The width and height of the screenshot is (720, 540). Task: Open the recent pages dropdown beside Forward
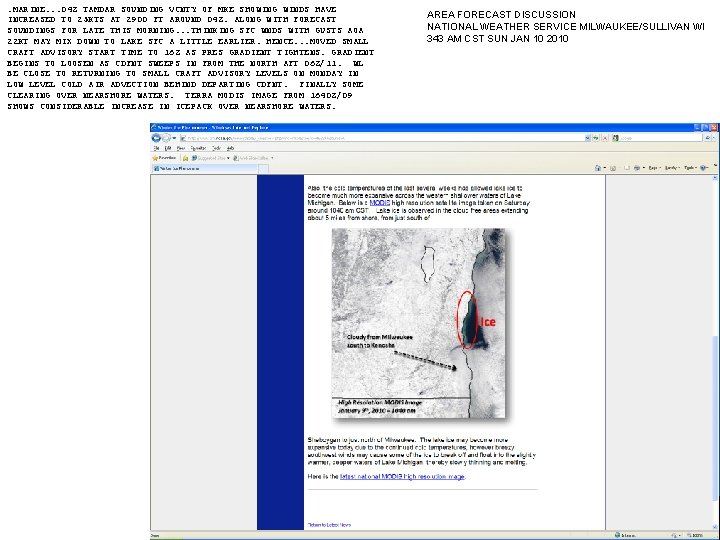tap(174, 138)
